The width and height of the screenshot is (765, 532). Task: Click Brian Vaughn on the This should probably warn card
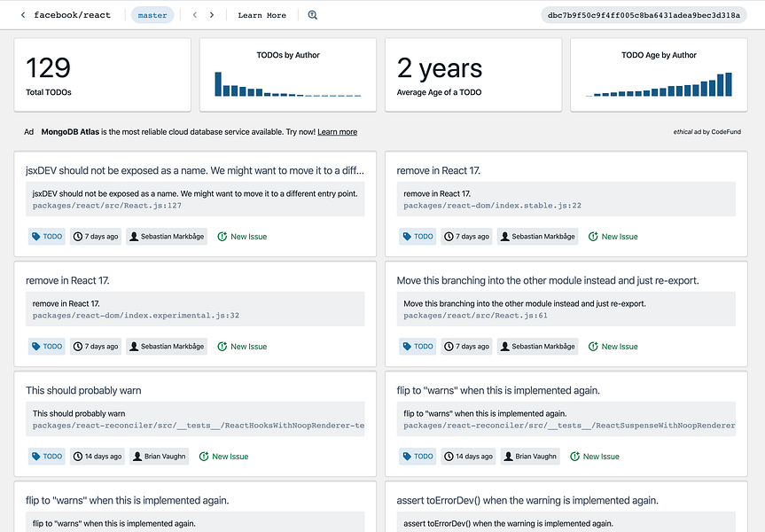(159, 457)
